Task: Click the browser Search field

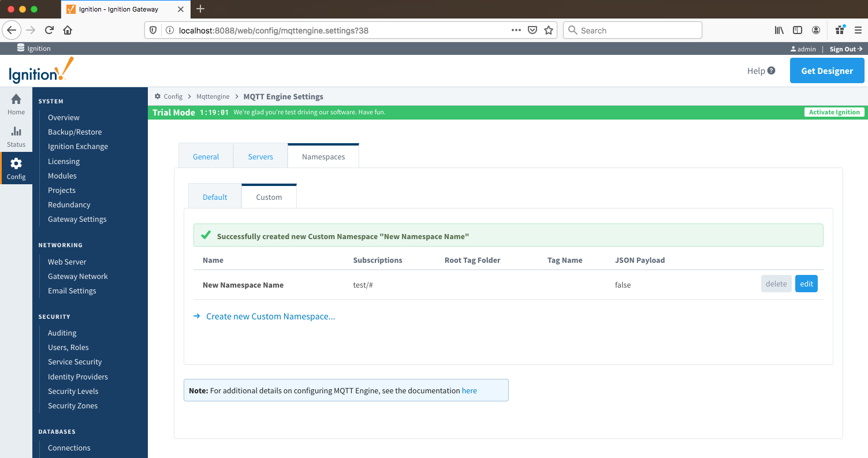Action: point(632,30)
